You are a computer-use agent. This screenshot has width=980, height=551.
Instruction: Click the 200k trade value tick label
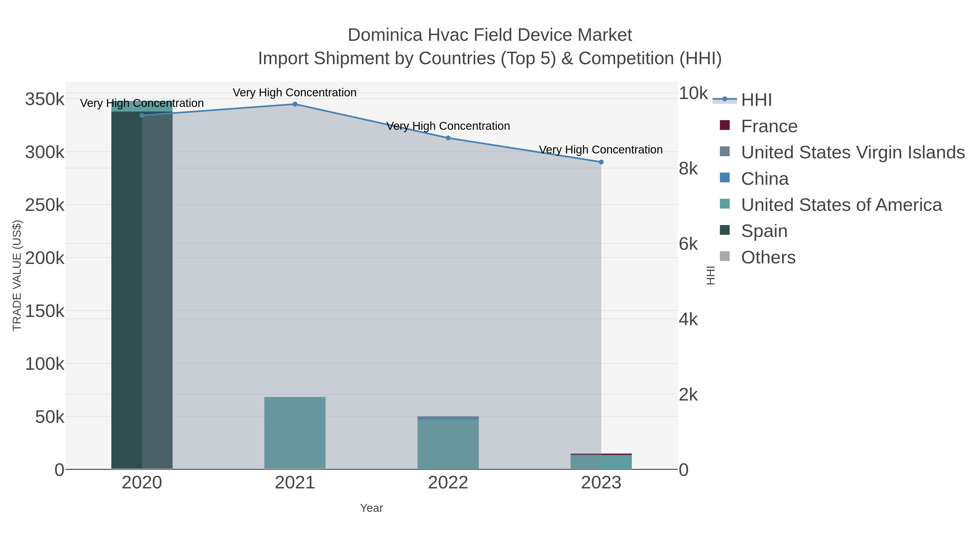click(x=45, y=258)
